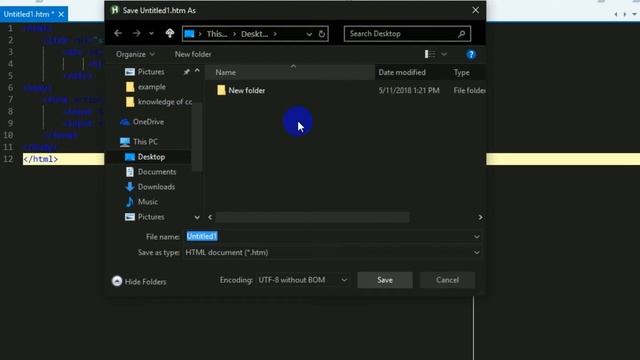
Task: Open the Save as type dropdown
Action: [x=332, y=252]
